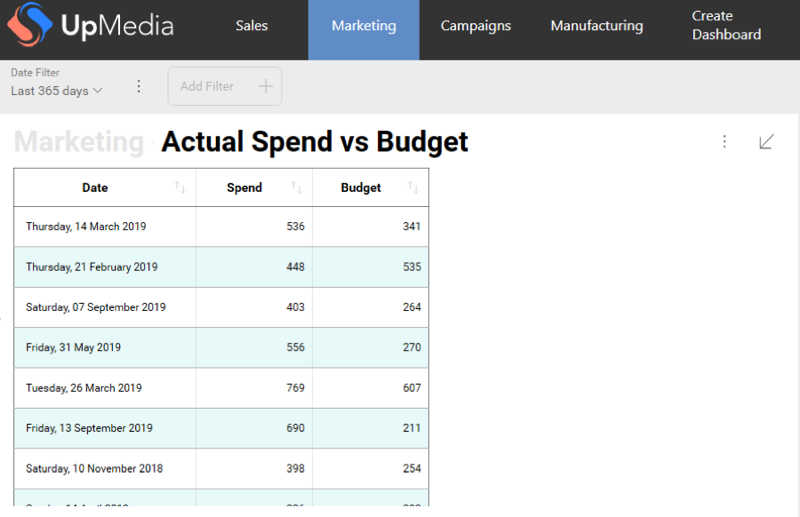Viewport: 800px width, 517px height.
Task: Select the Marketing tab
Action: coord(363,26)
